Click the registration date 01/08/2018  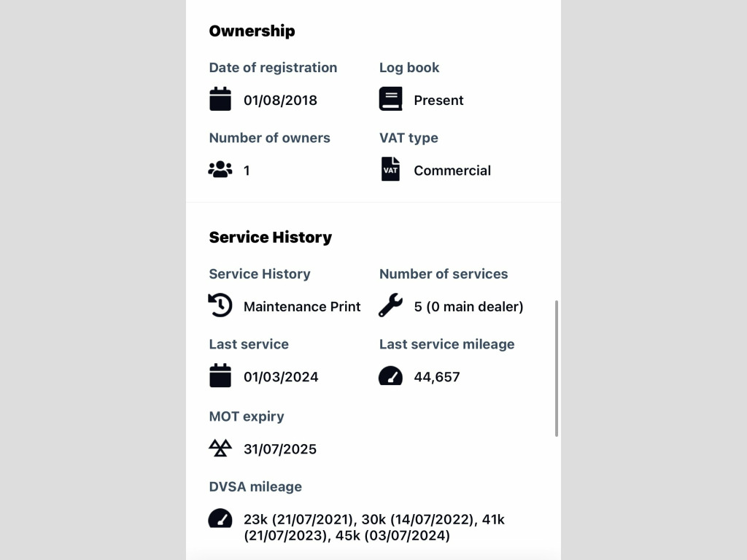[x=280, y=101]
